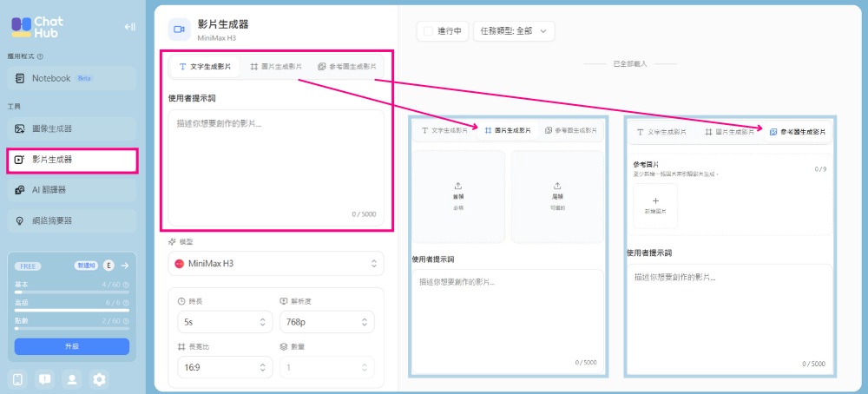Click the prompt text area below 首幀 panel
Image resolution: width=868 pixels, height=394 pixels.
508,320
